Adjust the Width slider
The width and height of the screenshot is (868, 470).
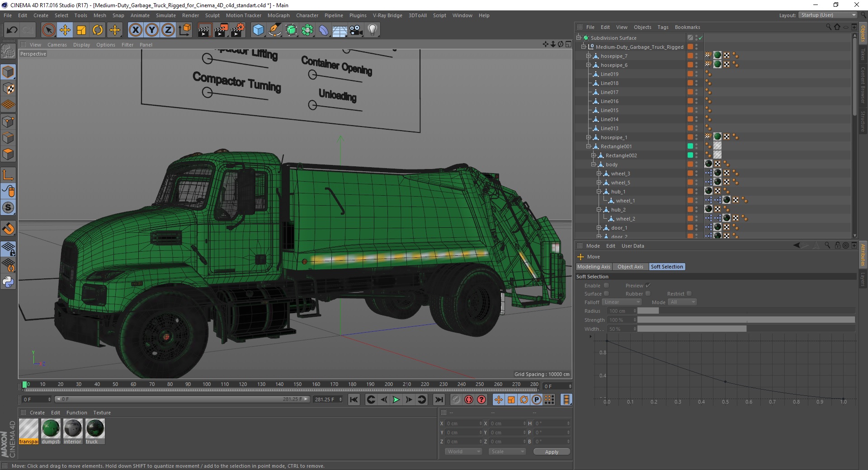point(746,329)
